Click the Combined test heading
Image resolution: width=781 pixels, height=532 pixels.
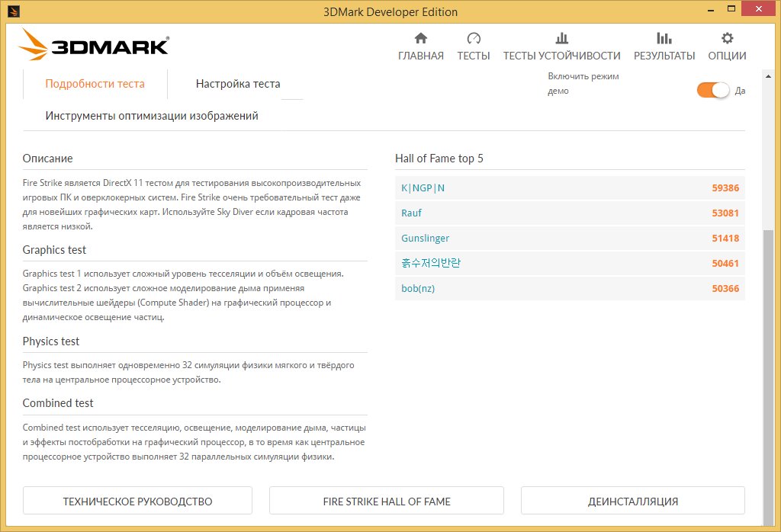(x=58, y=403)
